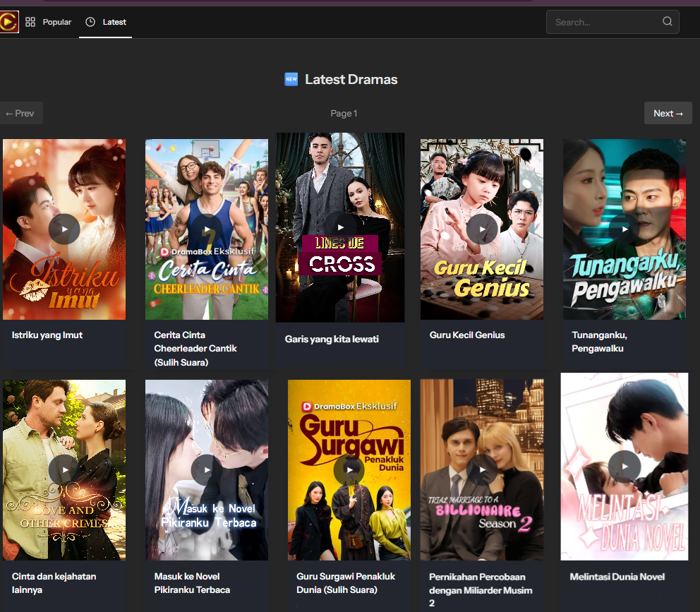Play the Istriku yang Imut drama
The image size is (700, 612).
[64, 229]
